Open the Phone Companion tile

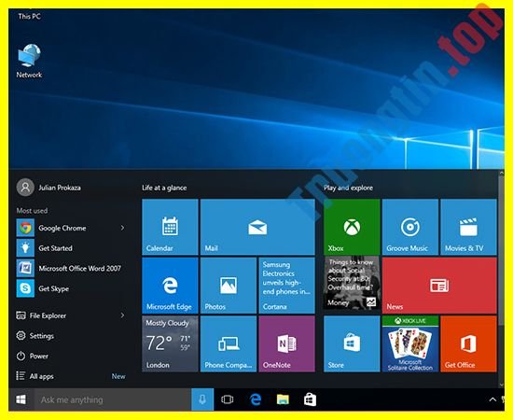[229, 343]
